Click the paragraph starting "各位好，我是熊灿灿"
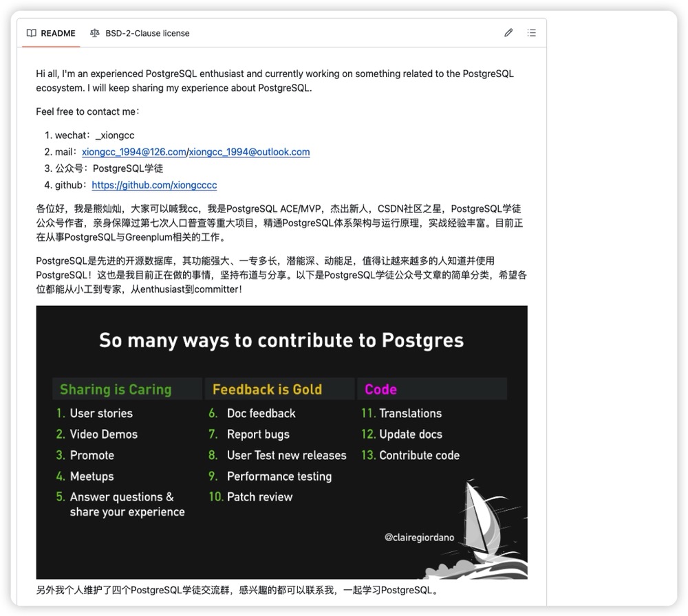This screenshot has width=688, height=616. tap(279, 223)
